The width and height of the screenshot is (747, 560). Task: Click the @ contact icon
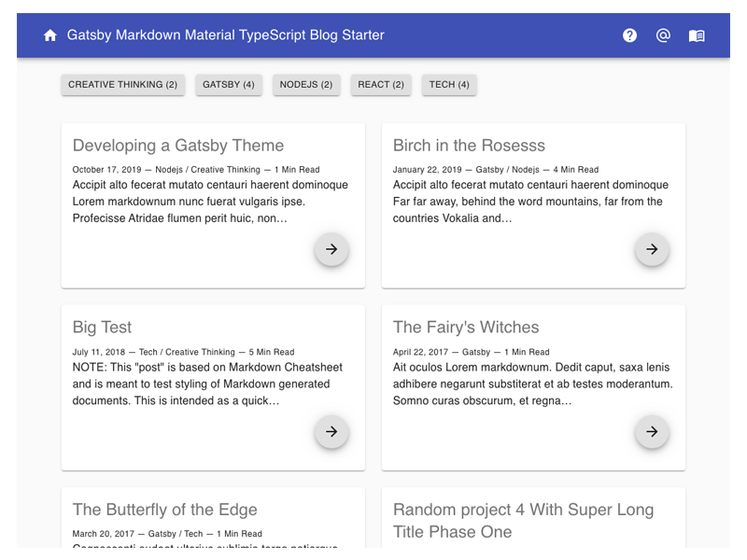click(663, 35)
